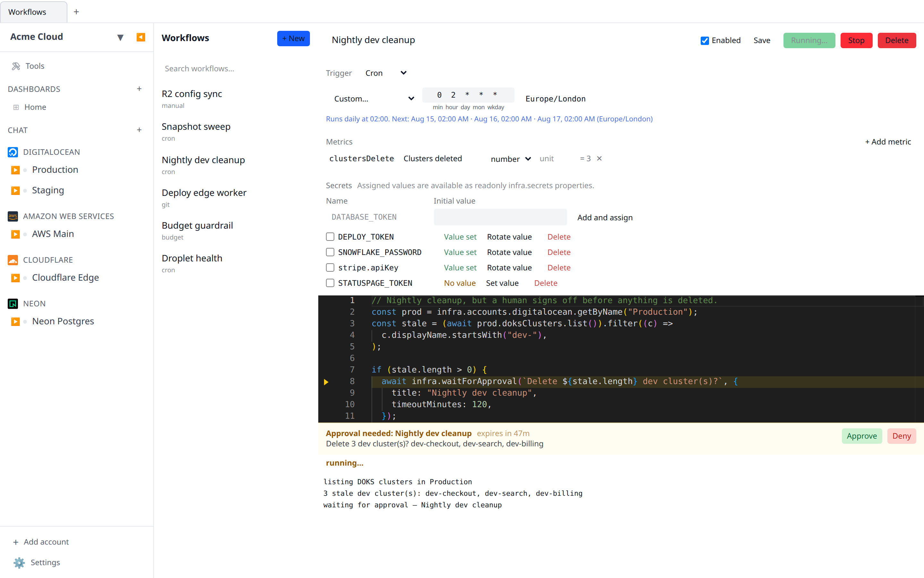924x578 pixels.
Task: Open the Snapshot sweep workflow
Action: [235, 132]
